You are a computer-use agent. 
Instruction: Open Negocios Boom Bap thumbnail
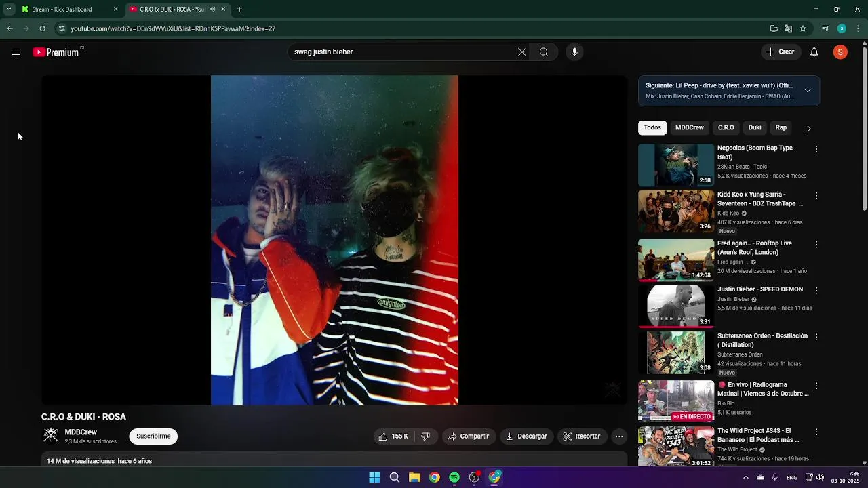tap(676, 165)
